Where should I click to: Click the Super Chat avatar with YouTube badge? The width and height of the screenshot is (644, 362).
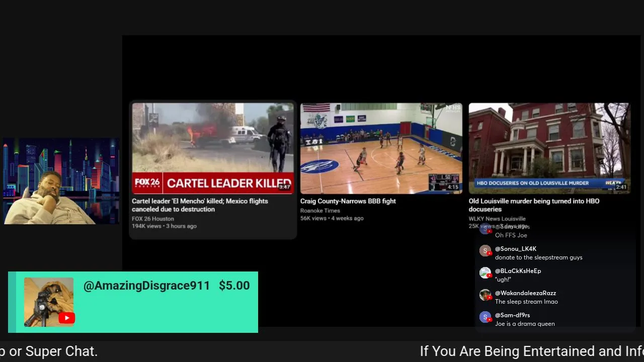tap(49, 302)
